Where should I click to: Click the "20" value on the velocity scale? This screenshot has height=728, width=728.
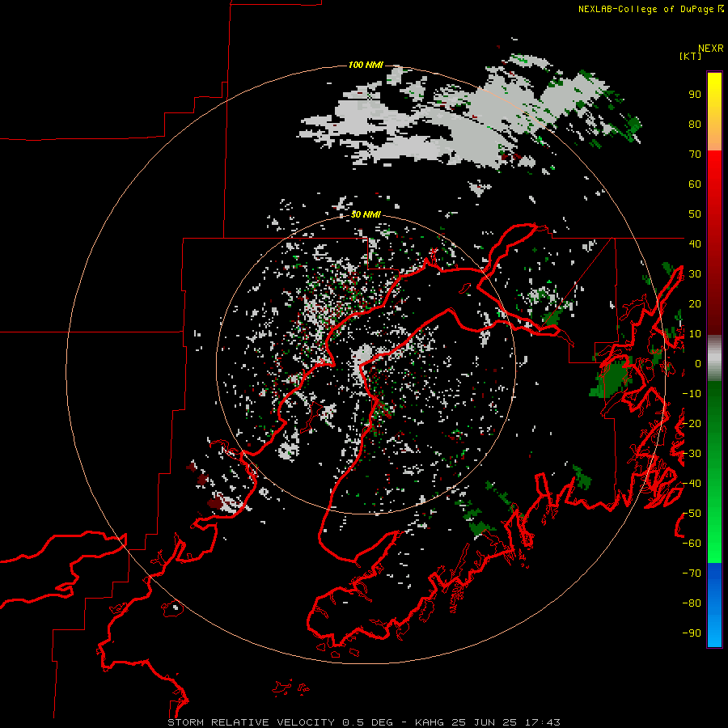(x=695, y=303)
